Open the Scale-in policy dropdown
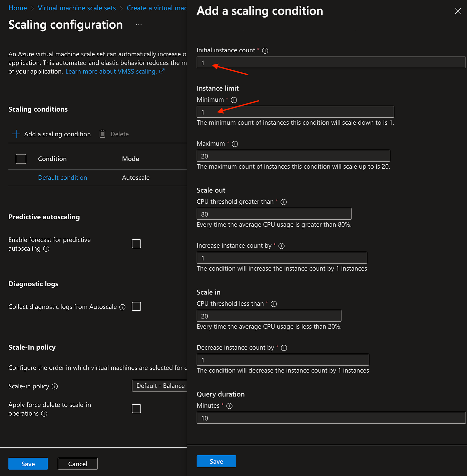The height and width of the screenshot is (476, 467). [x=159, y=386]
